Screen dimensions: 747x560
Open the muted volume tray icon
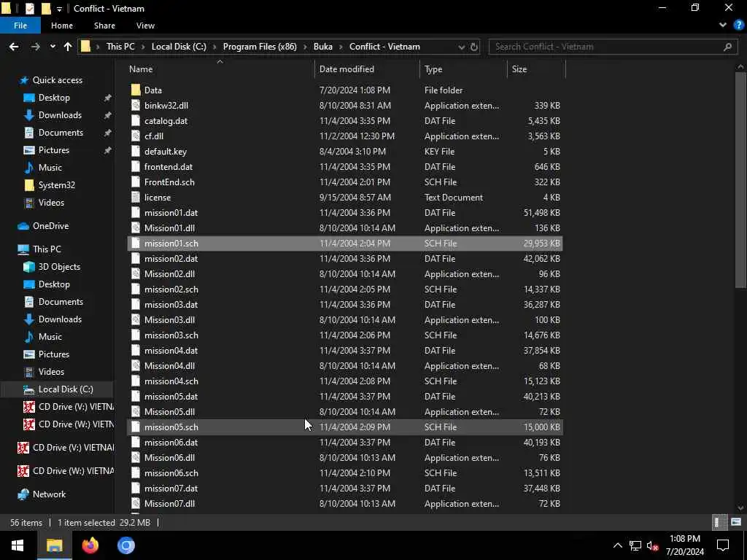tap(653, 545)
